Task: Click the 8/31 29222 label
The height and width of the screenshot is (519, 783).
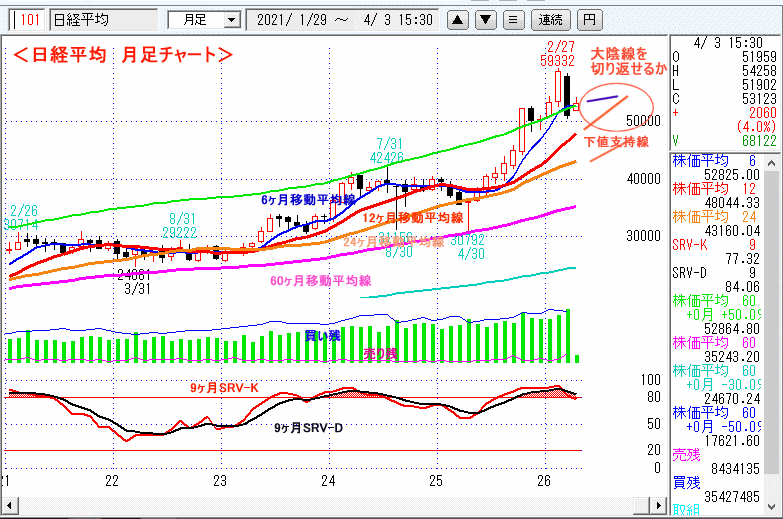Action: [179, 226]
